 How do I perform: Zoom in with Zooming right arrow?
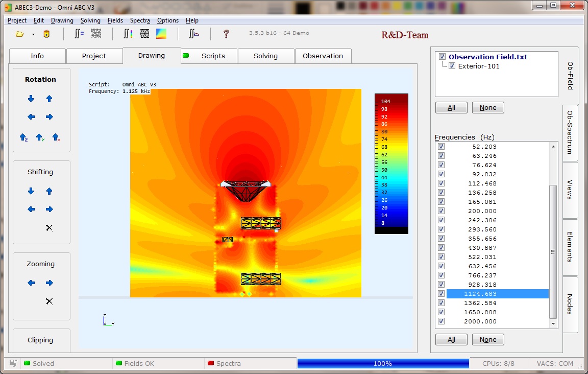[49, 283]
